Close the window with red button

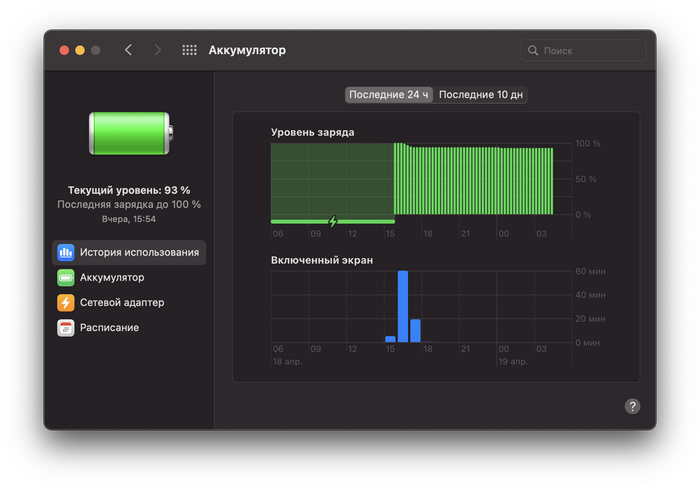[x=64, y=50]
